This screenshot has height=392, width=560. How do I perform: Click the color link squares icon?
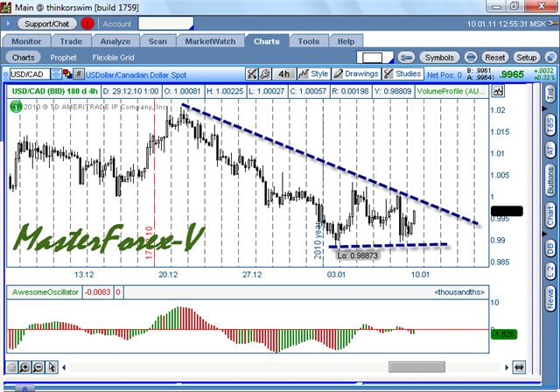[x=67, y=74]
